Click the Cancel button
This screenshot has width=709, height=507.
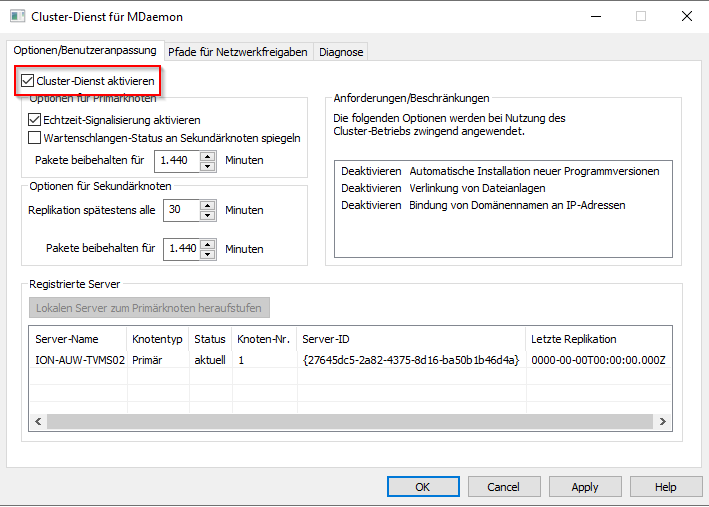[x=503, y=487]
